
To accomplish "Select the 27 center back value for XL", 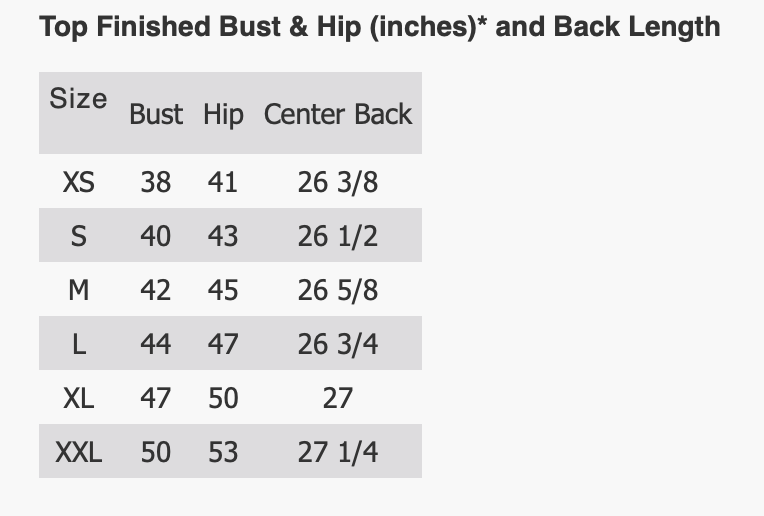I will [x=338, y=398].
